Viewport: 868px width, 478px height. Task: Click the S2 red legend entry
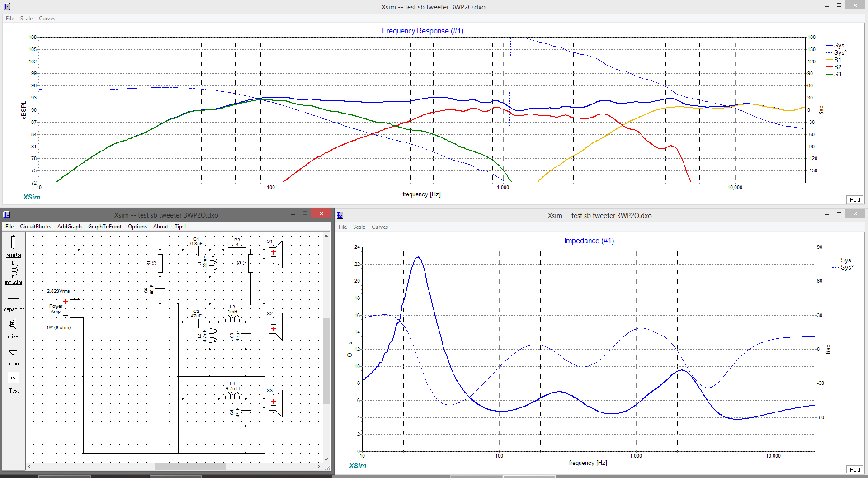click(833, 67)
